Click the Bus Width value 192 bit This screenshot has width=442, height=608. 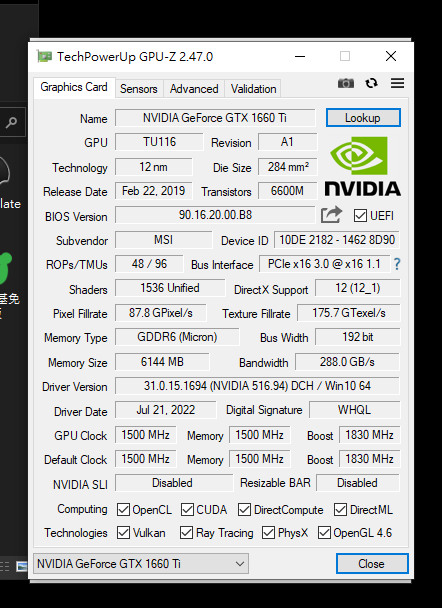[x=357, y=337]
